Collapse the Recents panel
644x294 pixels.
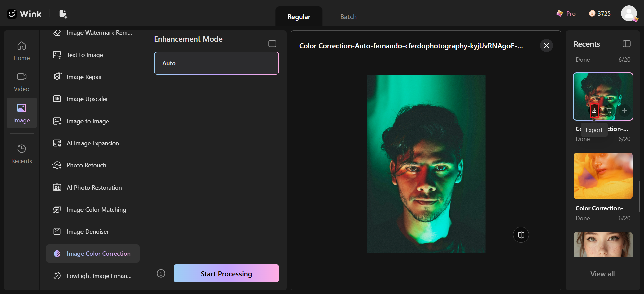pyautogui.click(x=627, y=44)
